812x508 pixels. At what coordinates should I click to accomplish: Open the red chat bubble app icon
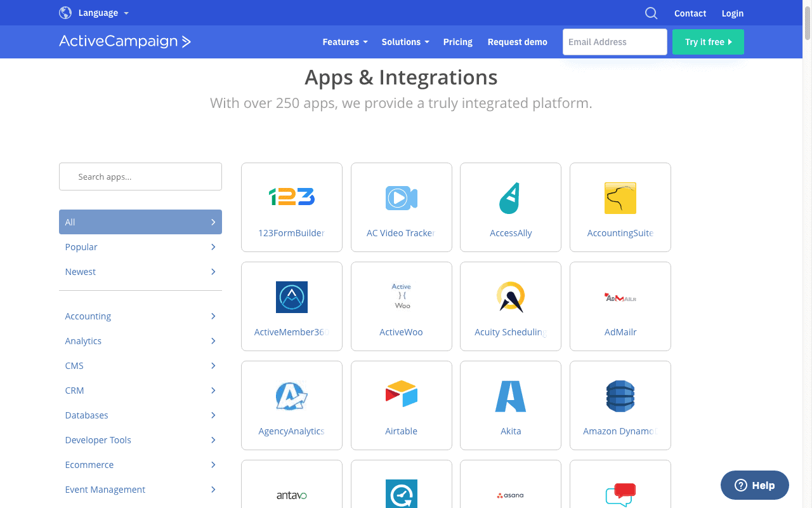(620, 495)
